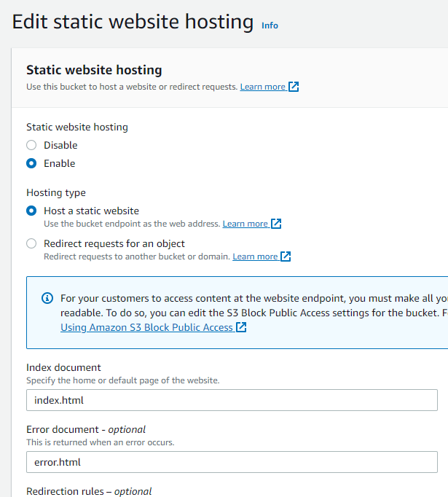Click the Error document - optional label
Screen dimensions: 448x497
(86, 429)
